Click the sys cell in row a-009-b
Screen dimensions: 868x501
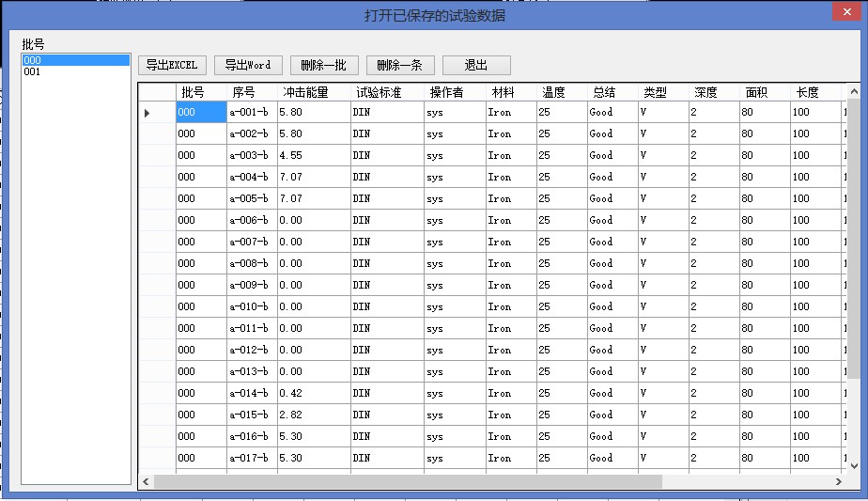point(455,285)
